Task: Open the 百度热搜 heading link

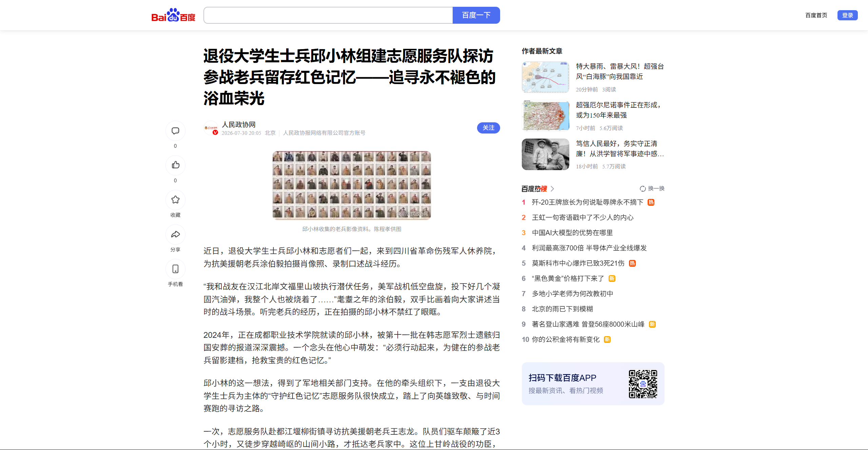Action: [534, 189]
